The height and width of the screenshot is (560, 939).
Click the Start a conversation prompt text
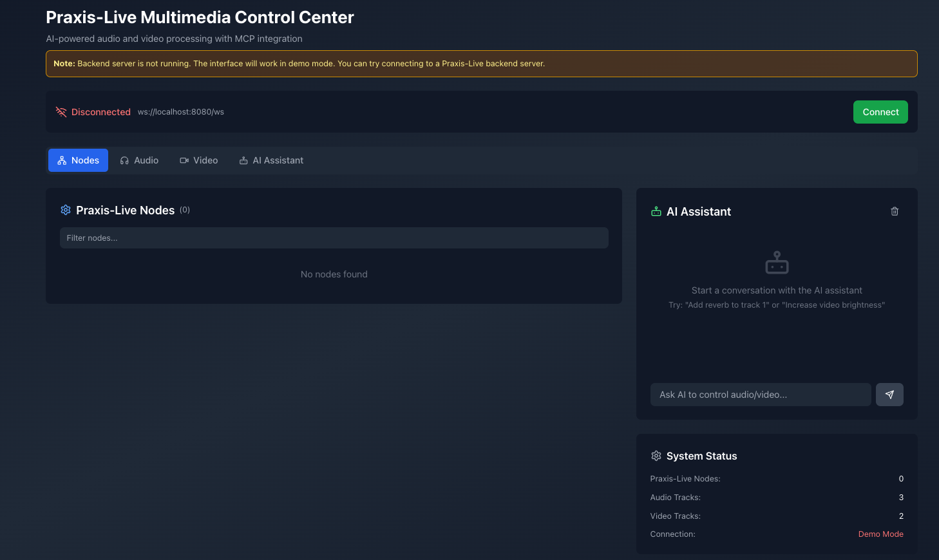777,290
